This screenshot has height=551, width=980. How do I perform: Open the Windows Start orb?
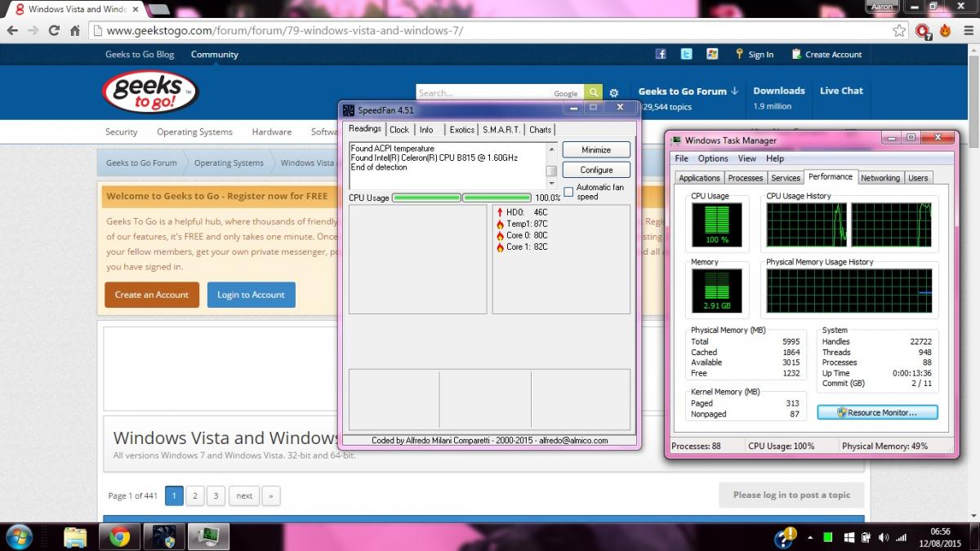tap(19, 536)
